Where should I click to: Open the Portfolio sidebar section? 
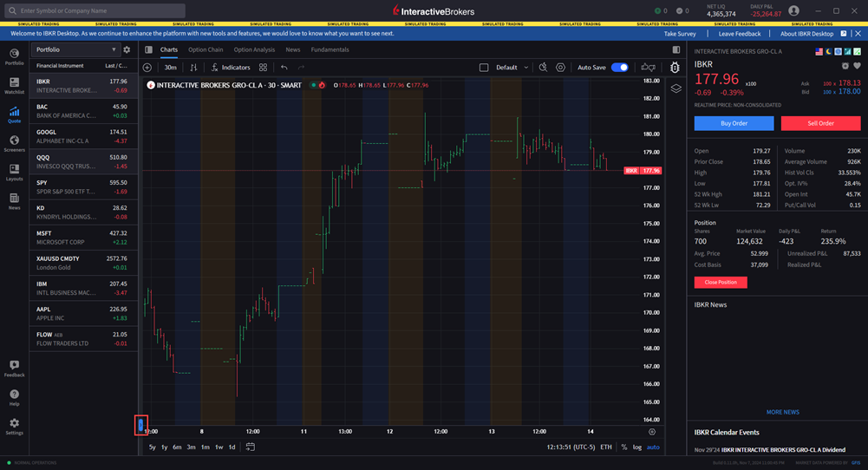coord(15,56)
